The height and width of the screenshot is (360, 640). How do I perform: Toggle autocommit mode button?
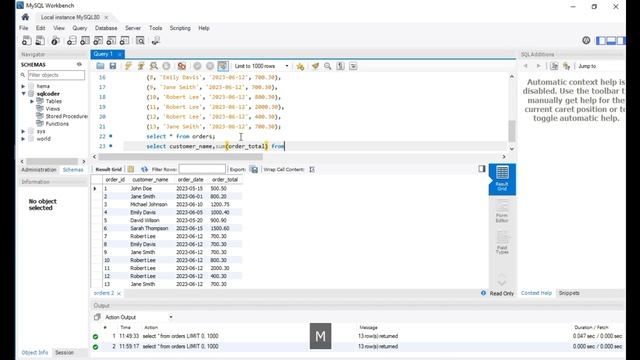point(223,66)
